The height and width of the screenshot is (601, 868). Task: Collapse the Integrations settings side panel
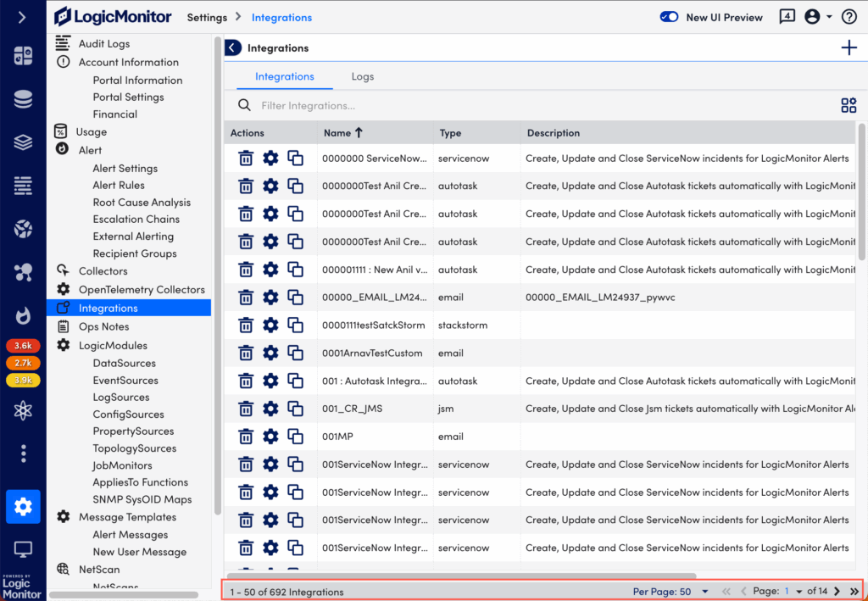pyautogui.click(x=233, y=48)
